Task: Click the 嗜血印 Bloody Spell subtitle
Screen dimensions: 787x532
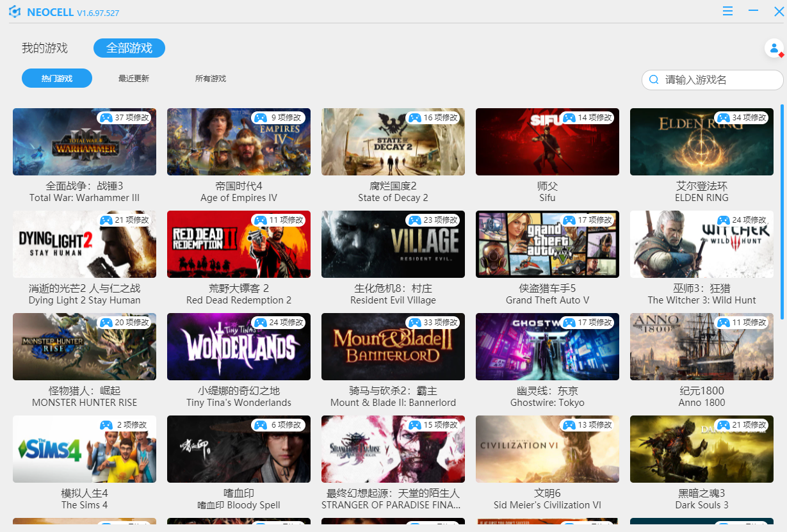Action: 239,505
